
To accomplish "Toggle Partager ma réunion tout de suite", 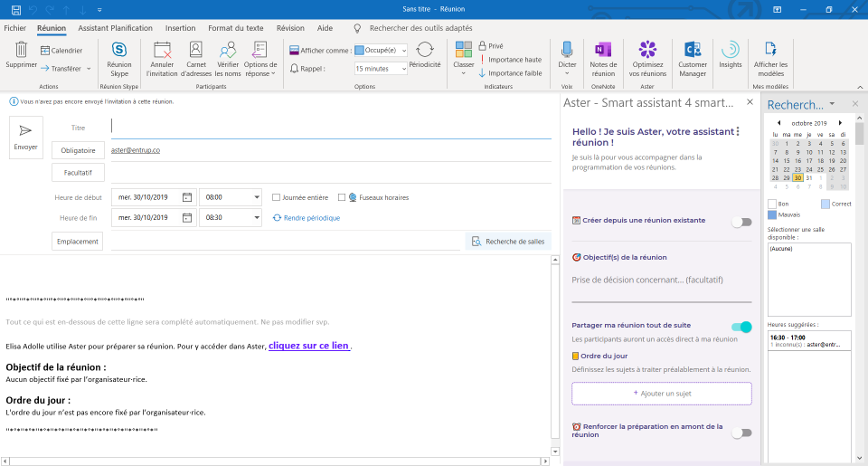I will [741, 327].
